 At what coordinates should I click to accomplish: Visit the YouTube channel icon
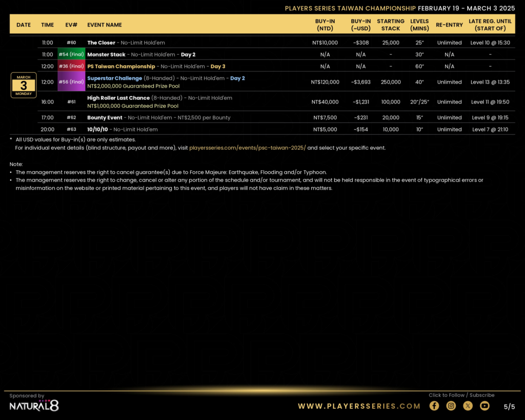point(484,406)
